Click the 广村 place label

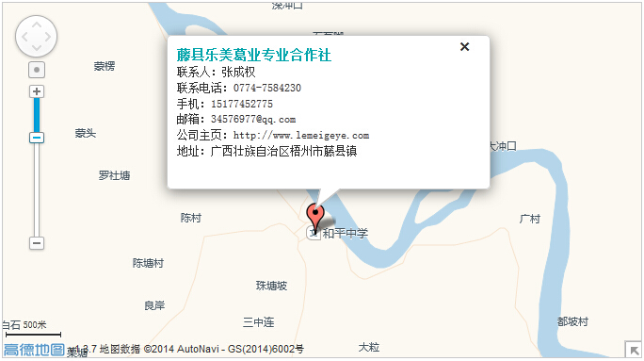pyautogui.click(x=530, y=219)
